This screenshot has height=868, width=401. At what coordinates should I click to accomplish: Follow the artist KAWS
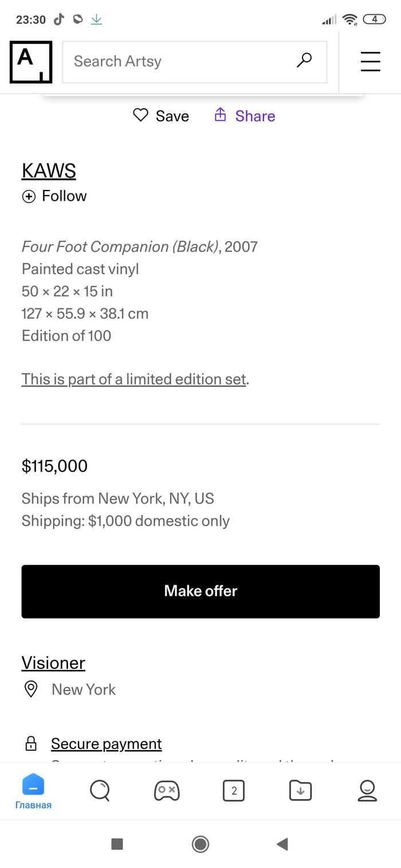(x=54, y=196)
